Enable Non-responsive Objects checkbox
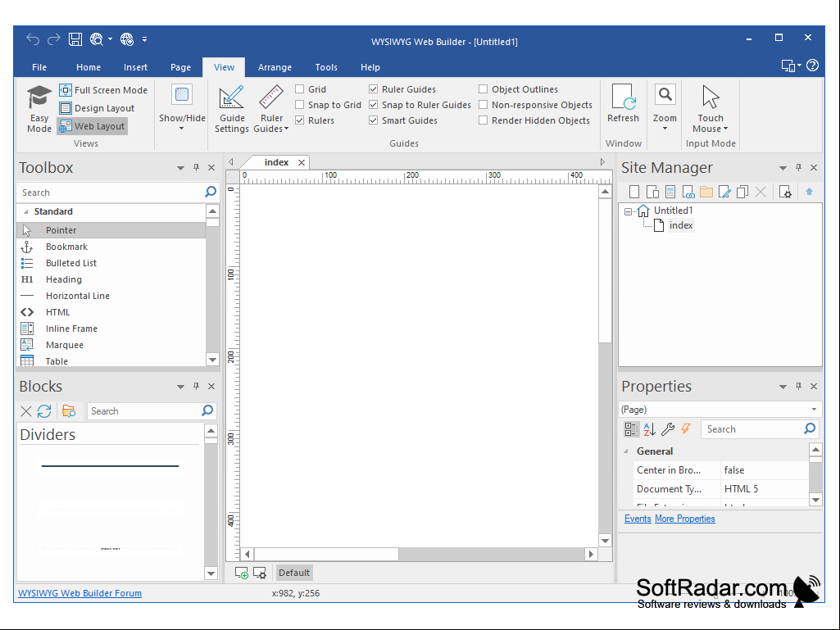Screen dimensions: 840x630 coord(484,105)
